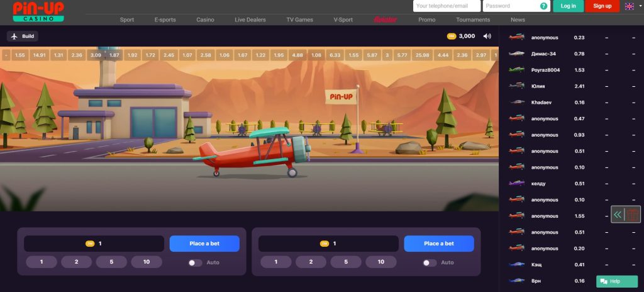Click the Poyraz8004 player name
The width and height of the screenshot is (644, 292).
tap(545, 70)
